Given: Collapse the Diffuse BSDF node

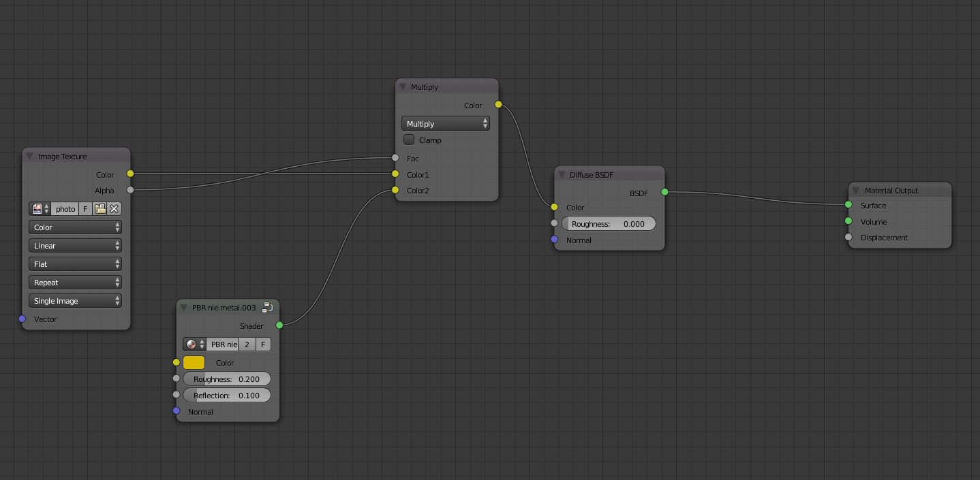Looking at the screenshot, I should tap(561, 175).
